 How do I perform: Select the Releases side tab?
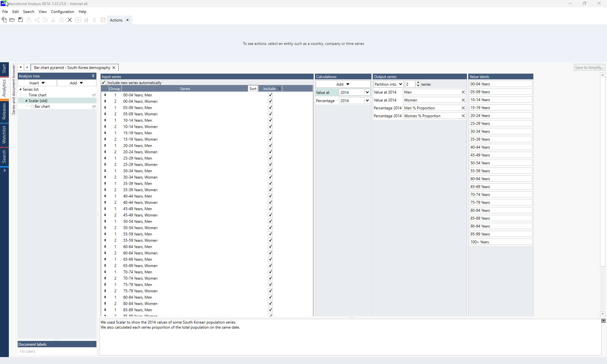4,111
